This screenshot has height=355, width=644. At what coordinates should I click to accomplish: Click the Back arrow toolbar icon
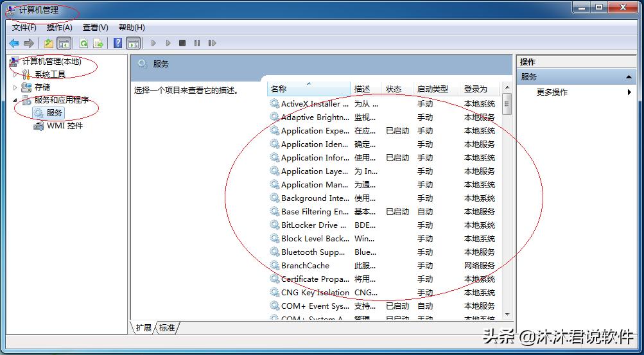coord(14,43)
